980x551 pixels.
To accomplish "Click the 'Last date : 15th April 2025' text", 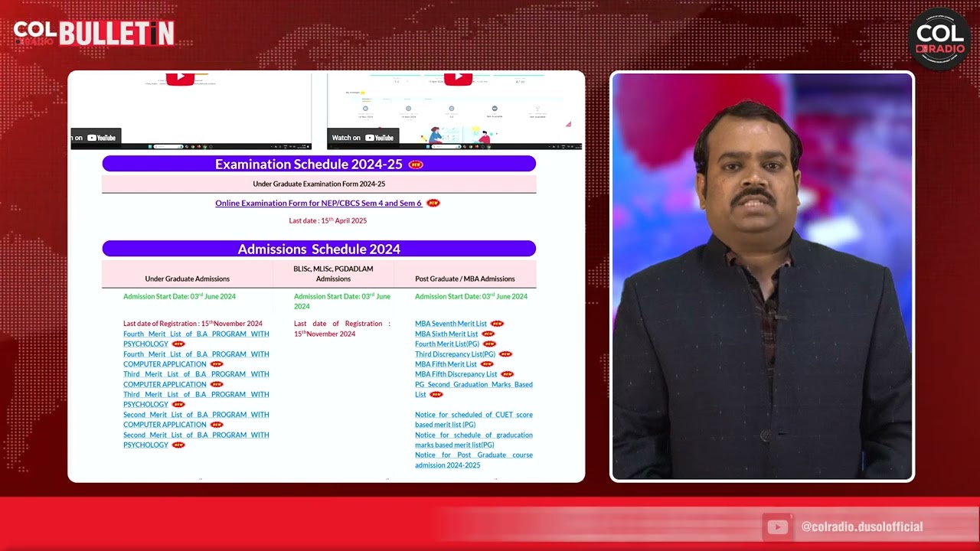I will click(x=328, y=220).
